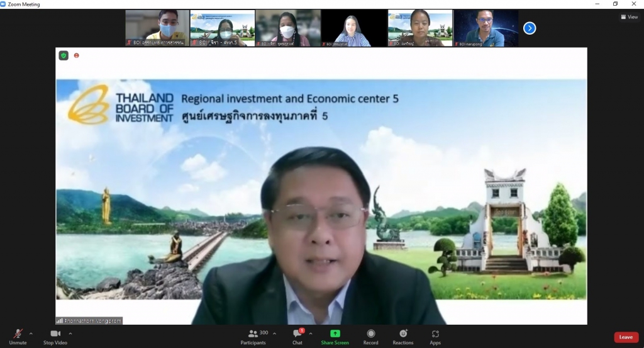Select first participant thumbnail with blue mask

coord(157,28)
